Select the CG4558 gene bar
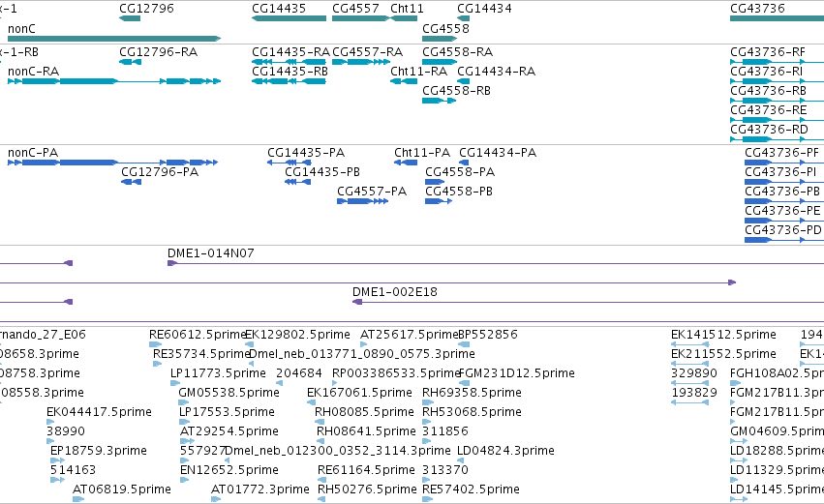Screen dimensions: 824x504 [440, 39]
